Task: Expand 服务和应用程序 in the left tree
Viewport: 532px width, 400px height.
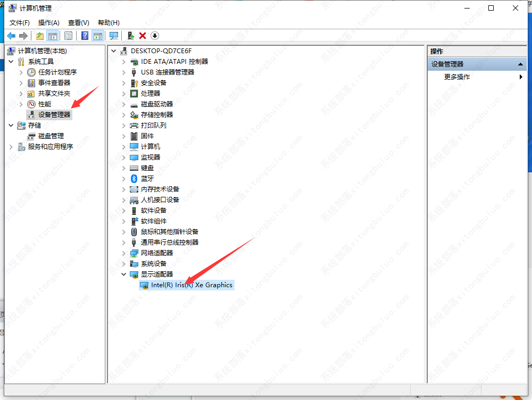Action: pyautogui.click(x=11, y=147)
